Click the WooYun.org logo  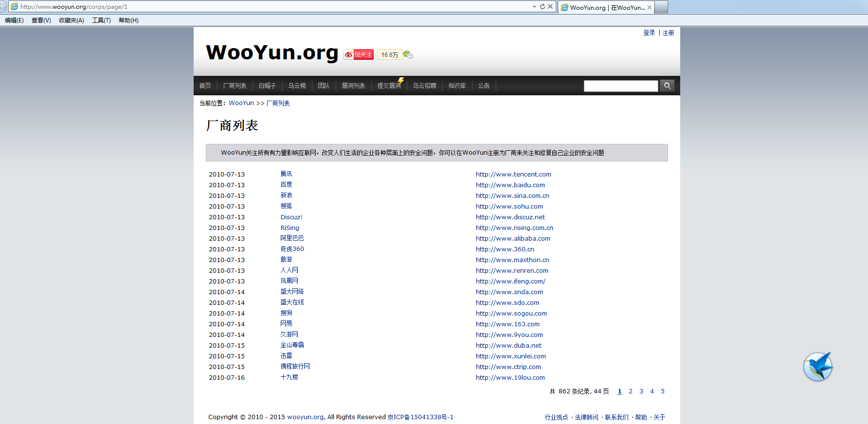[x=272, y=53]
